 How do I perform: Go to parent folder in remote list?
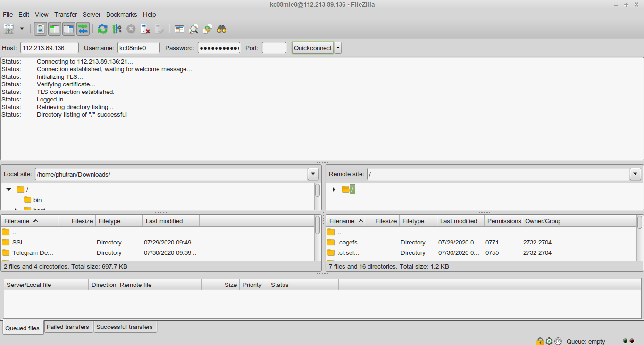(x=481, y=232)
